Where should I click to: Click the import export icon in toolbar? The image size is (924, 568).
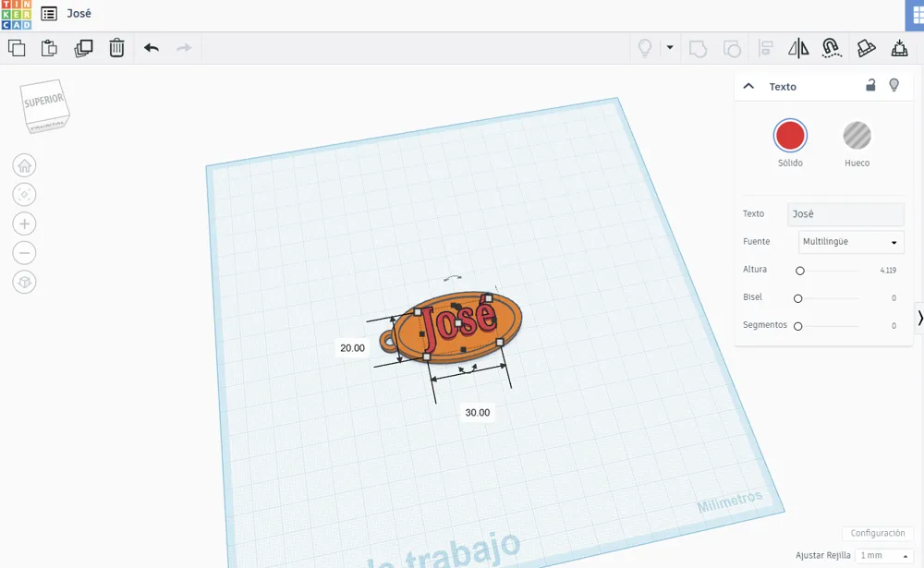tap(899, 48)
